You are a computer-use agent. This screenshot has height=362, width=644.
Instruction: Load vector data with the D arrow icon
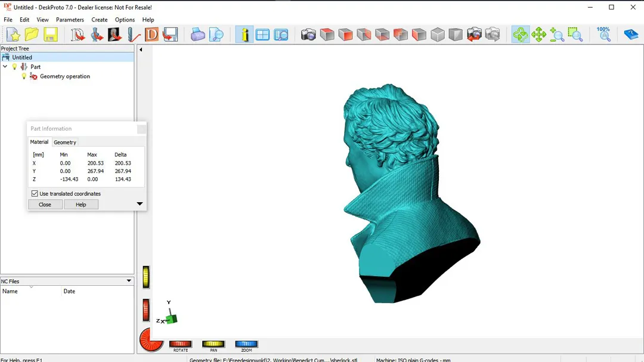pyautogui.click(x=77, y=35)
